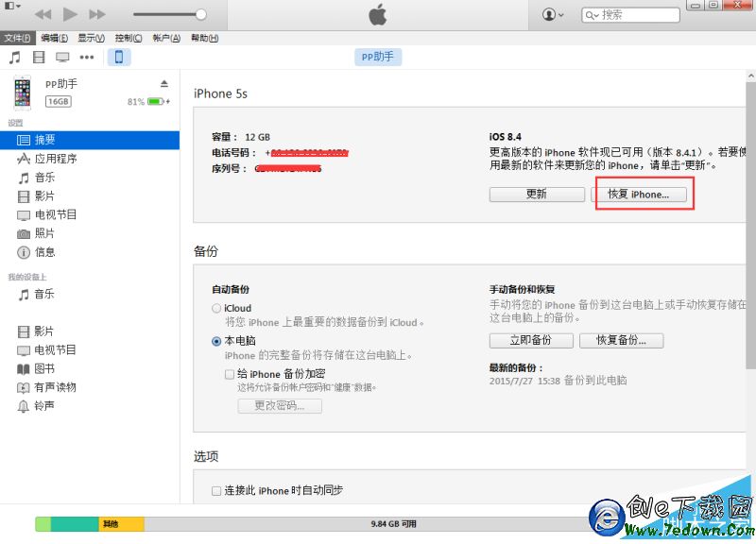The image size is (756, 544).
Task: Click the 16GB capacity badge
Action: point(59,102)
